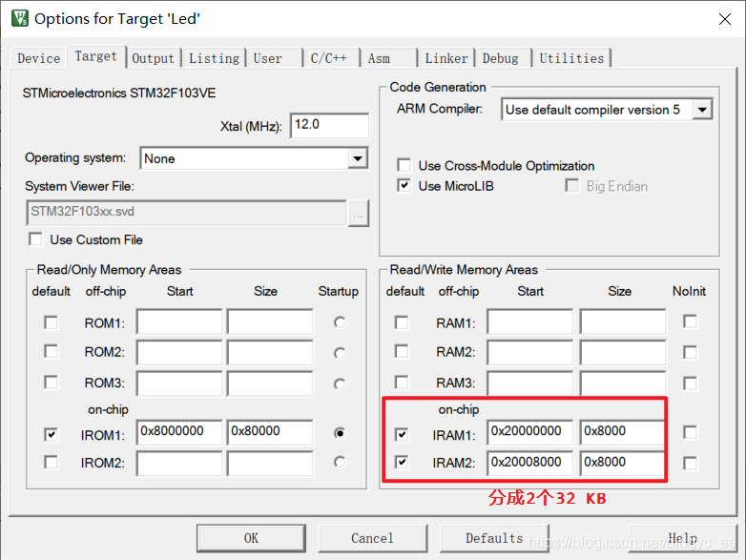Select the IROM2 Startup radio button

(x=340, y=462)
